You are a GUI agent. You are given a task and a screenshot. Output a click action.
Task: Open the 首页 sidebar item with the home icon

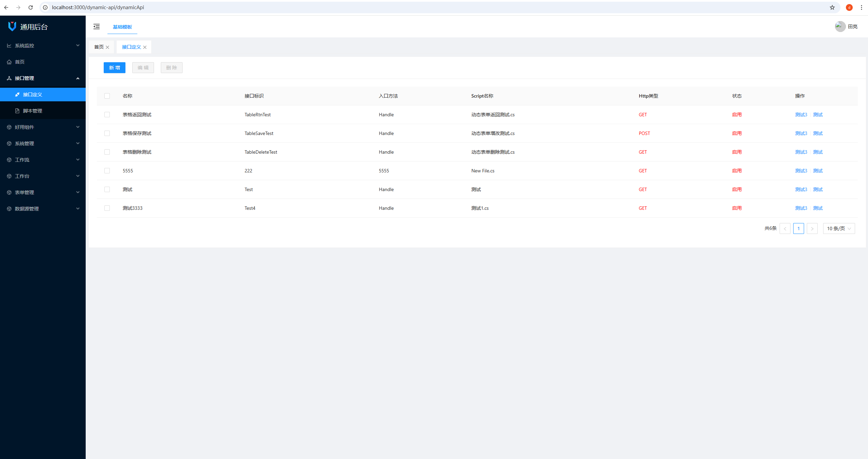tap(20, 62)
